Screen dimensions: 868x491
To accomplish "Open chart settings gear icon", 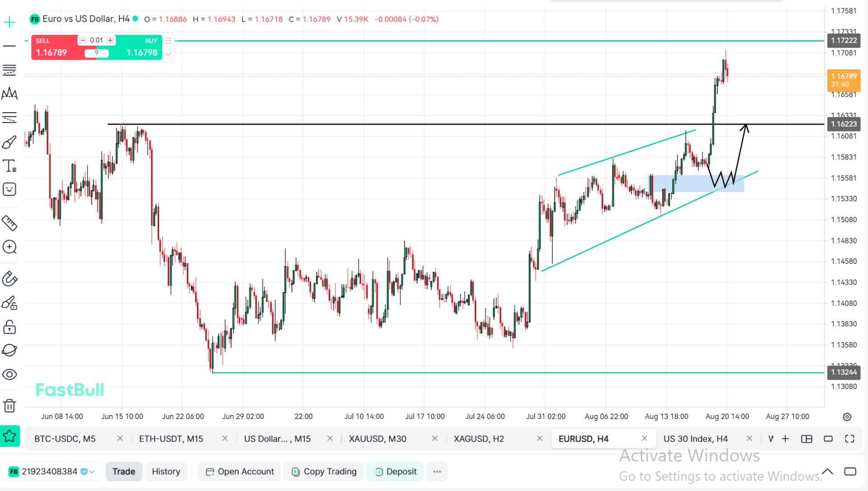I will pyautogui.click(x=847, y=417).
